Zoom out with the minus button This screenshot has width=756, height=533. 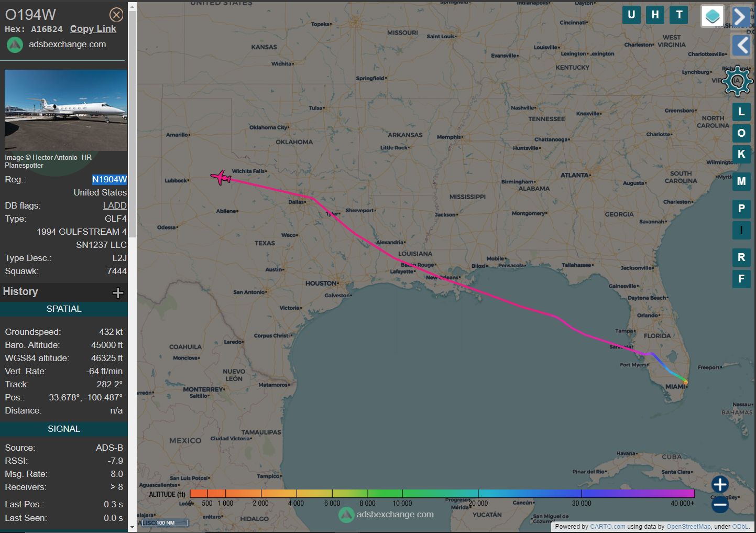click(720, 505)
